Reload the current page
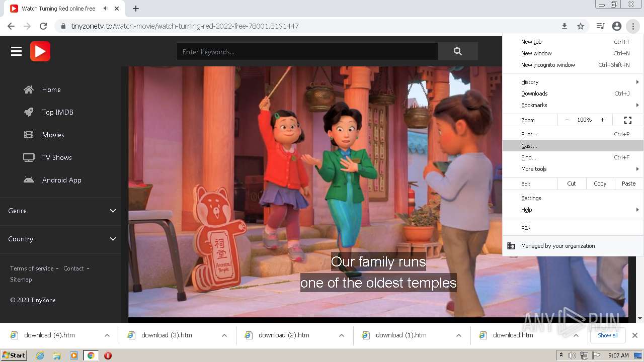Viewport: 644px width, 362px height. tap(43, 26)
